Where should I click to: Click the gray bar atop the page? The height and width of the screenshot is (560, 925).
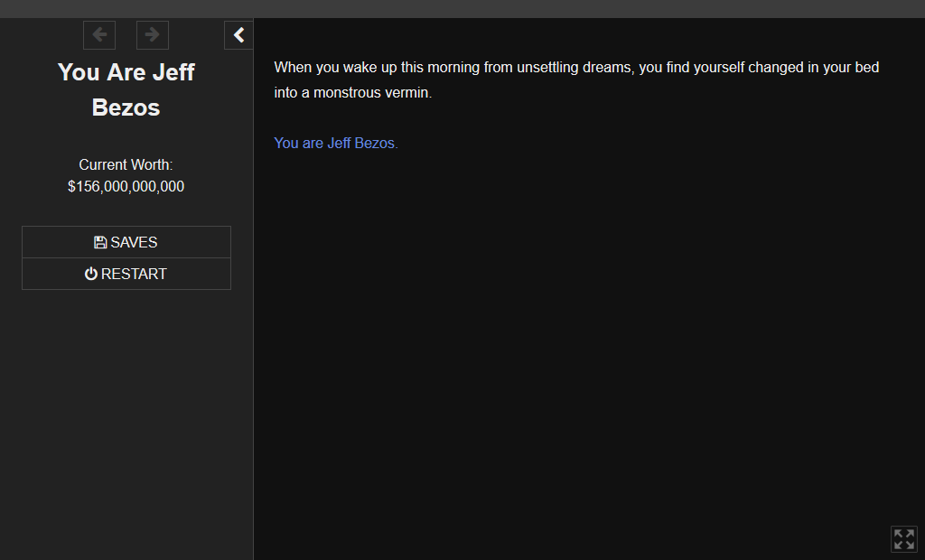click(x=462, y=8)
